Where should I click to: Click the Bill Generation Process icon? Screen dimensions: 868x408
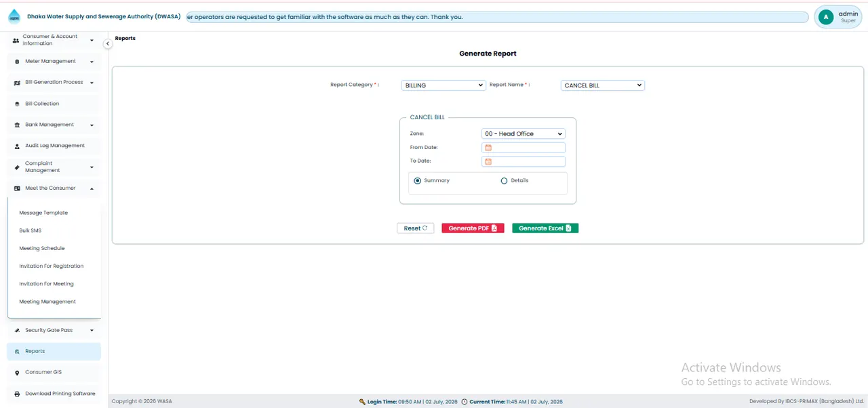tap(17, 83)
